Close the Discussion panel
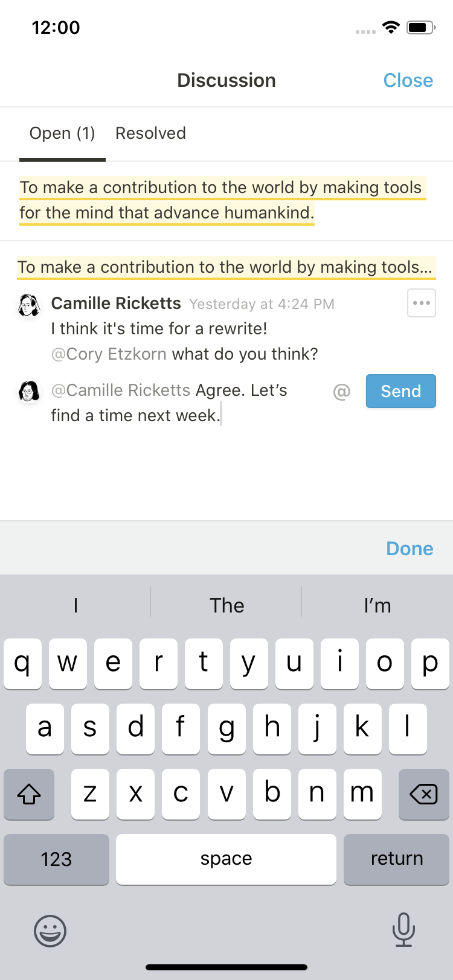Image resolution: width=453 pixels, height=980 pixels. (x=408, y=80)
